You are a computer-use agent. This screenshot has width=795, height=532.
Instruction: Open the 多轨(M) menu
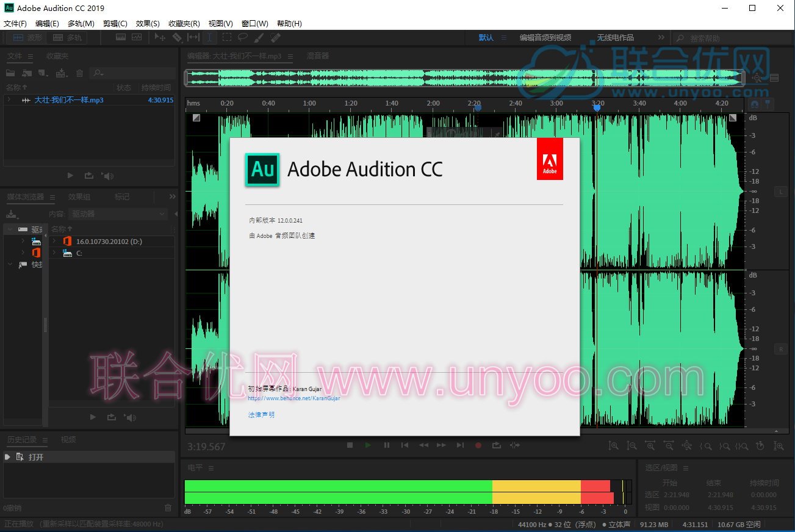[81, 24]
